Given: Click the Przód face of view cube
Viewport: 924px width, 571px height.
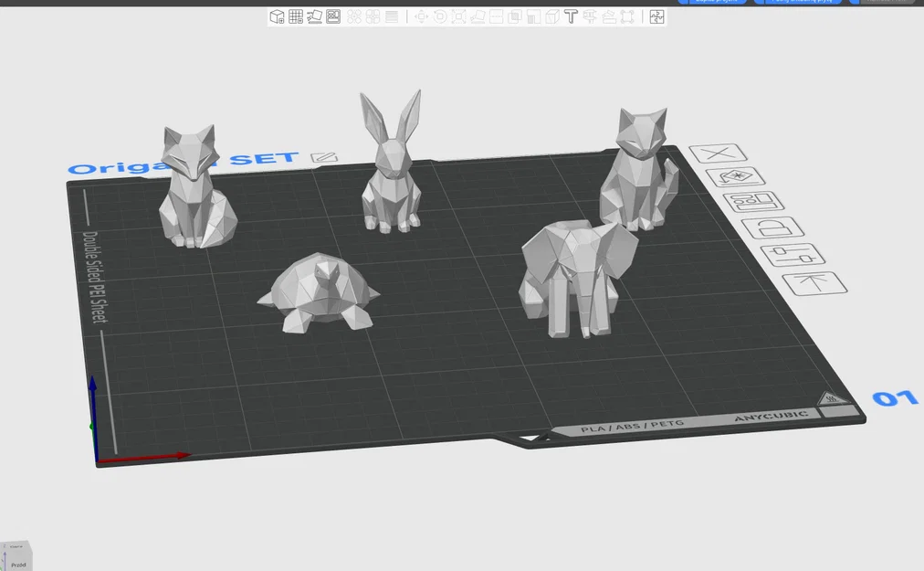Looking at the screenshot, I should point(17,565).
